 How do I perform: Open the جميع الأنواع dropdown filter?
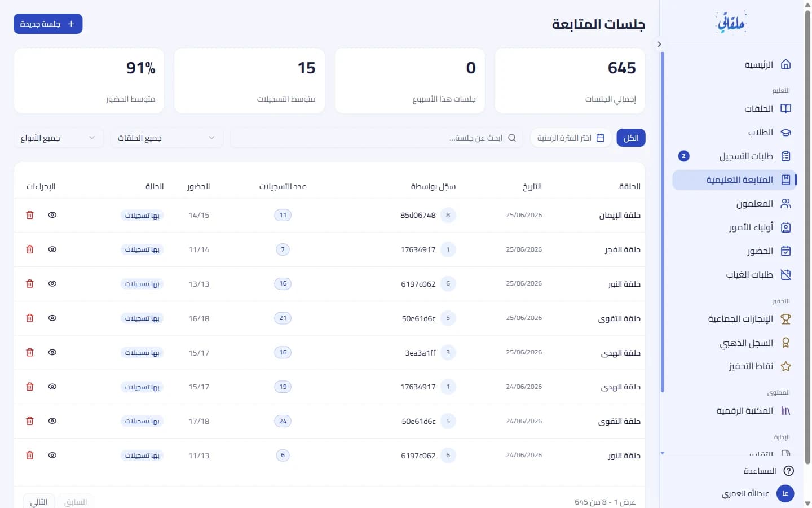click(59, 138)
